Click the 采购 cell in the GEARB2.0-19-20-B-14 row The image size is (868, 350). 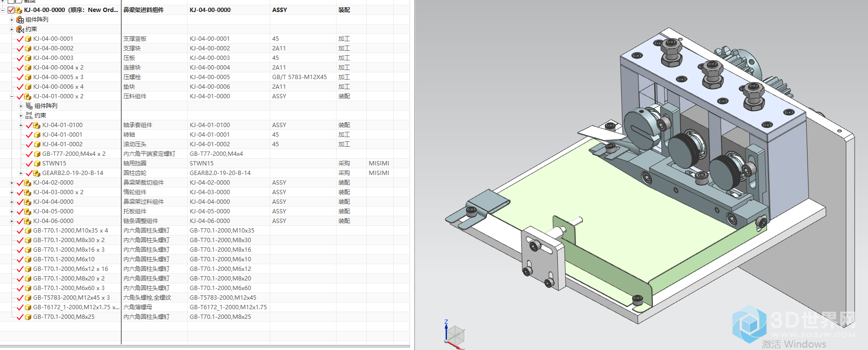tap(344, 173)
